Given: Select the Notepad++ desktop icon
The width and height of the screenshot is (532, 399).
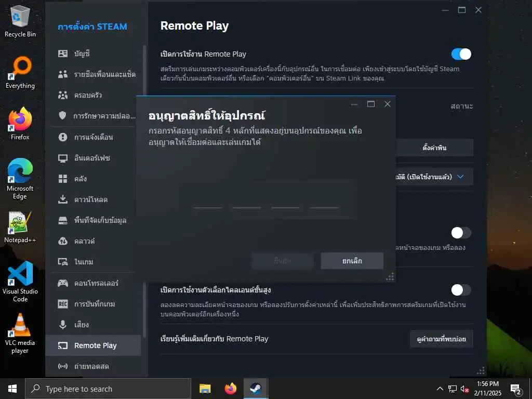Looking at the screenshot, I should 20,227.
